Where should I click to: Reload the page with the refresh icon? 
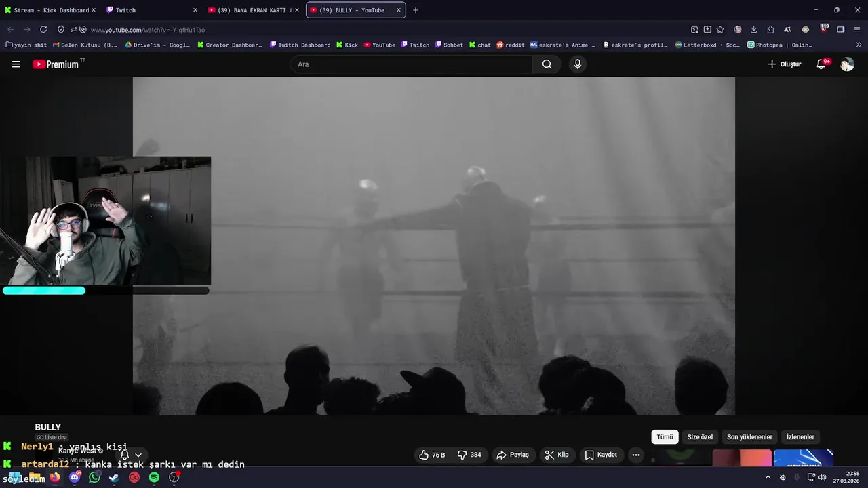[x=43, y=30]
